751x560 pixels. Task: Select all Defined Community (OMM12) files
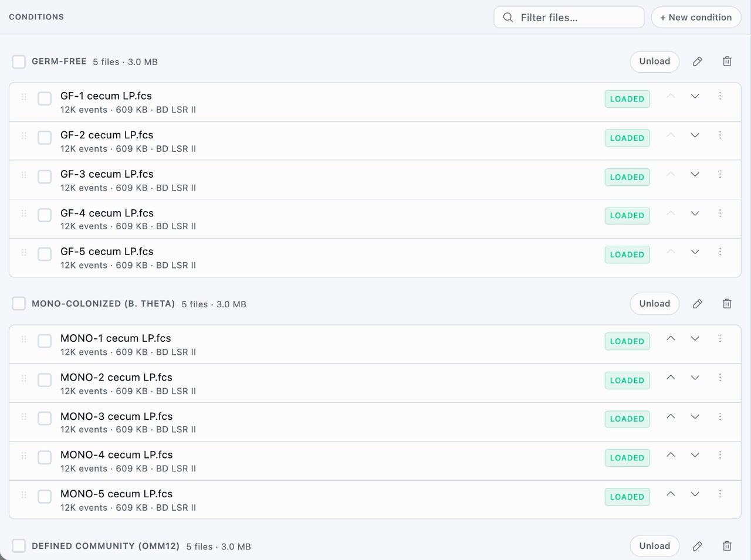pyautogui.click(x=19, y=546)
